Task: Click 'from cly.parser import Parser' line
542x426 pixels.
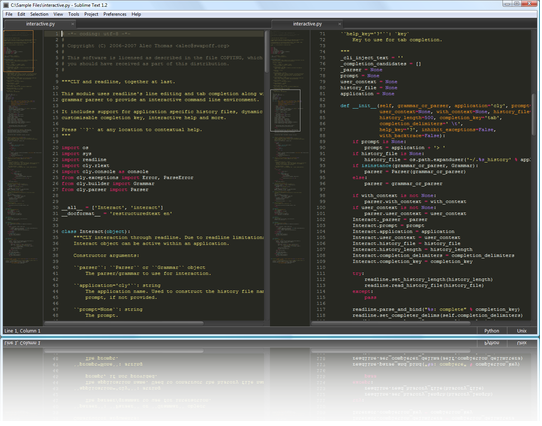Action: (105, 189)
